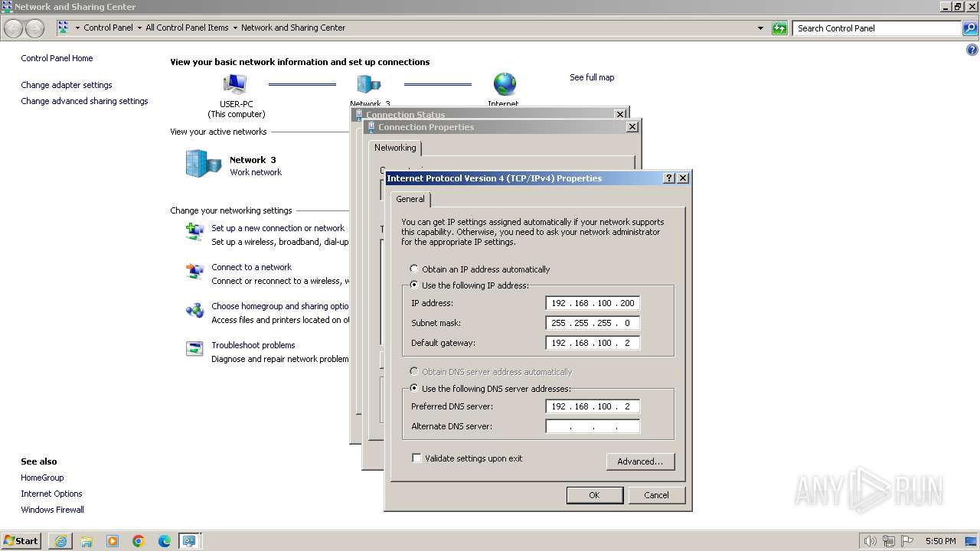Screen dimensions: 980x551
Task: Click the Preferred DNS server field
Action: [593, 406]
